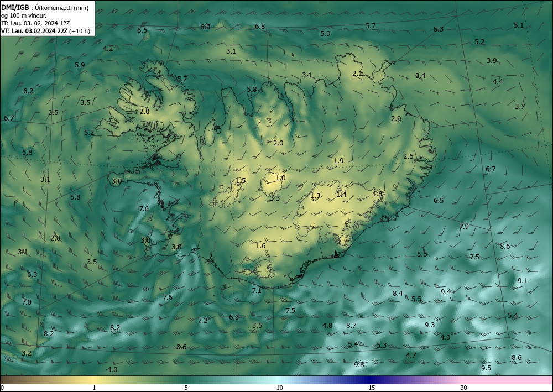Click the map value 1.0
The image size is (553, 392).
pos(280,178)
